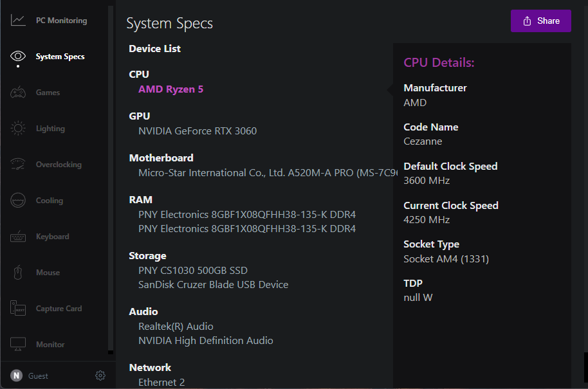Switch to PC Monitoring menu label
Screen dimensions: 588x389
[x=62, y=21]
